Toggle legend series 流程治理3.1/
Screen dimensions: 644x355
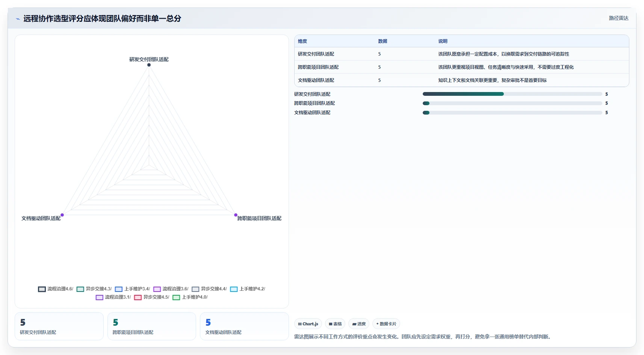(x=113, y=297)
